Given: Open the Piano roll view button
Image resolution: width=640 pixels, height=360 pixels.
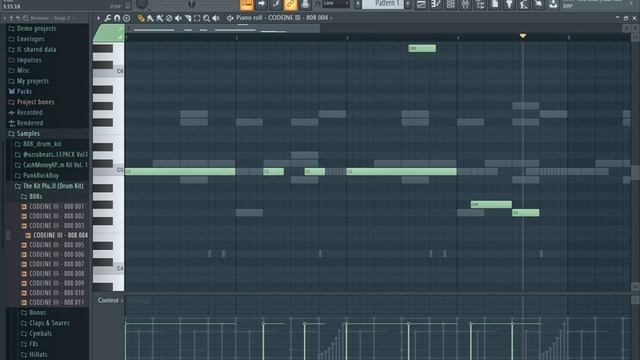Looking at the screenshot, I should [436, 4].
